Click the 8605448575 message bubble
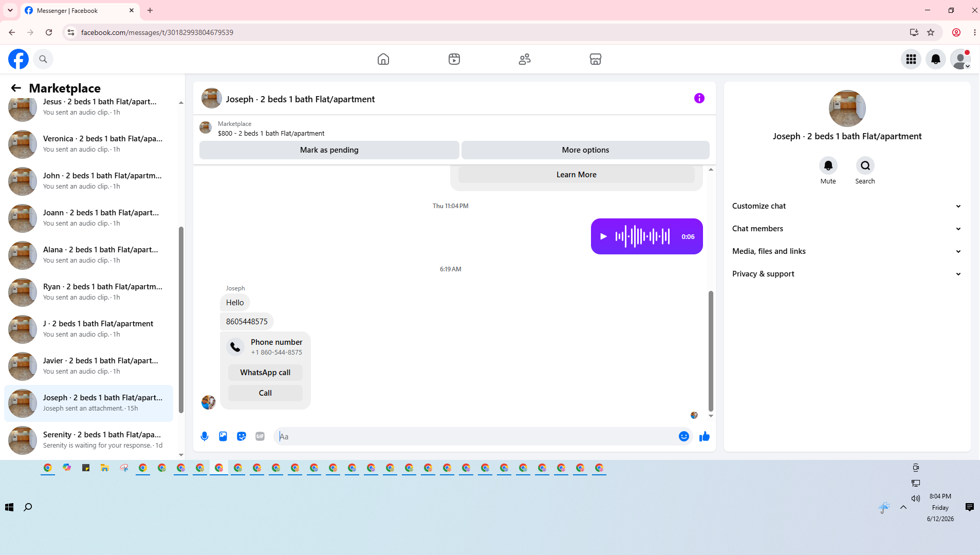 click(247, 322)
